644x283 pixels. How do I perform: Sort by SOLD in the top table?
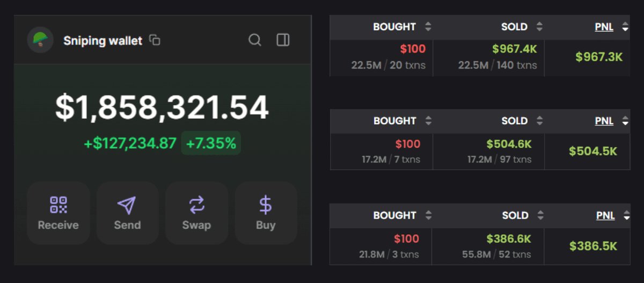(x=539, y=27)
